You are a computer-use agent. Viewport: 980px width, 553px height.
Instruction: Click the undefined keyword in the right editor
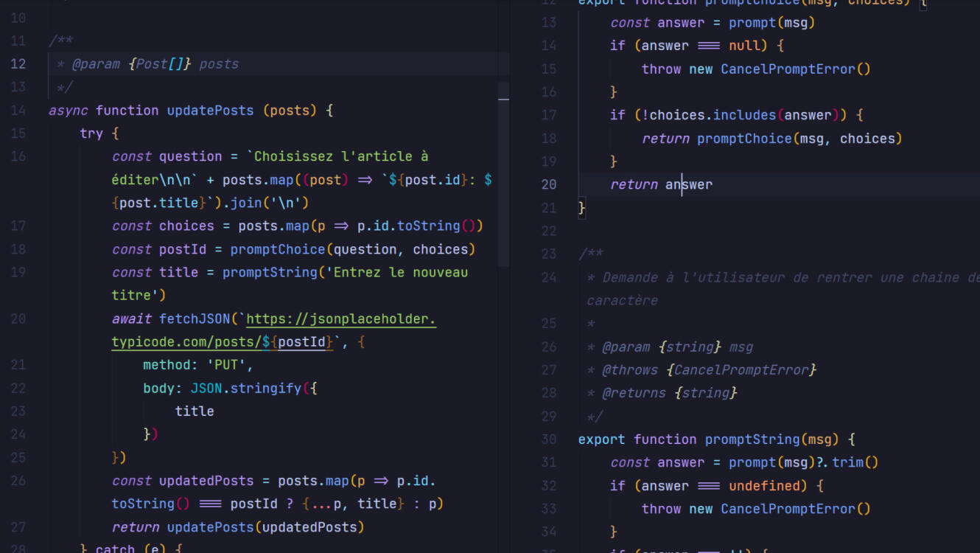coord(763,486)
